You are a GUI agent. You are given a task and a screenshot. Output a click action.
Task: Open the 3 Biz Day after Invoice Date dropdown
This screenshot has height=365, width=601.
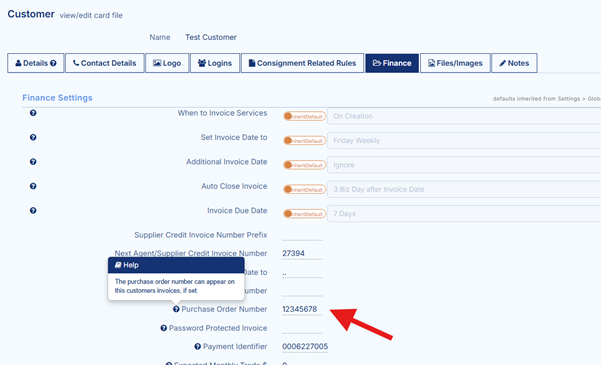[x=464, y=189]
